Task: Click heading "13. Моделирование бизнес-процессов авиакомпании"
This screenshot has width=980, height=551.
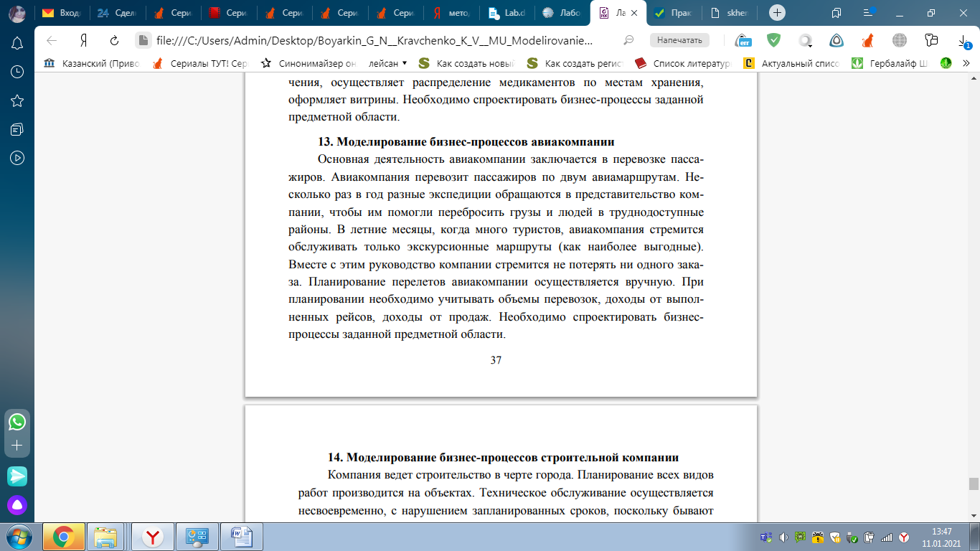Action: click(x=466, y=141)
